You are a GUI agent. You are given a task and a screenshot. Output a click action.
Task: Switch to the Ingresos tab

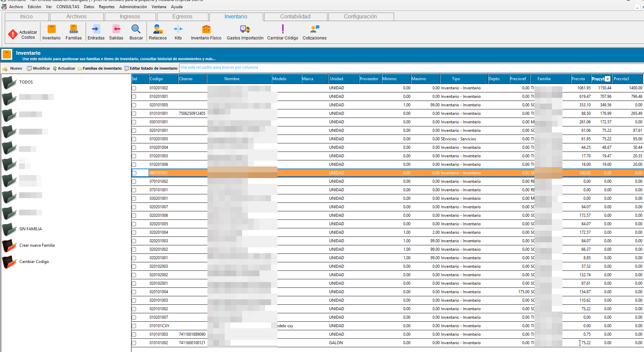[x=130, y=17]
